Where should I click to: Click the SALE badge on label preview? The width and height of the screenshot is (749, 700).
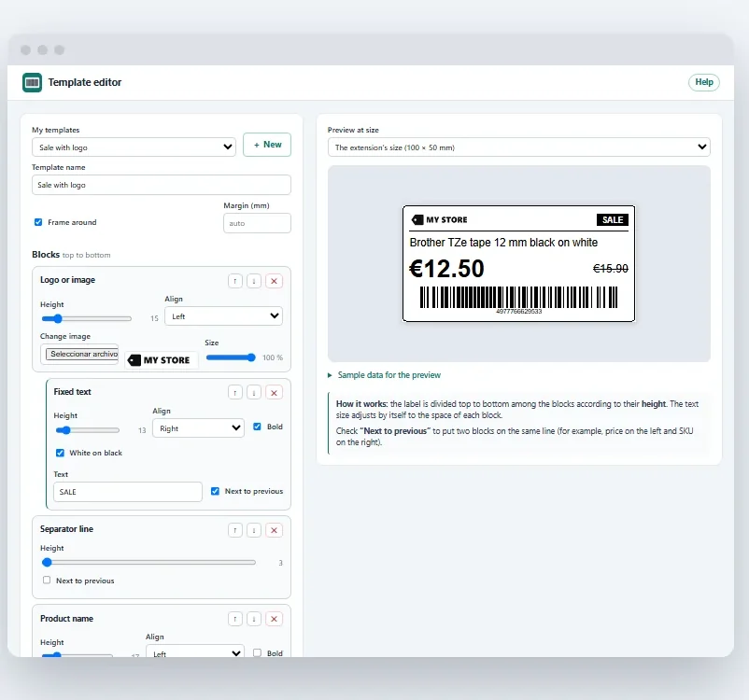613,219
